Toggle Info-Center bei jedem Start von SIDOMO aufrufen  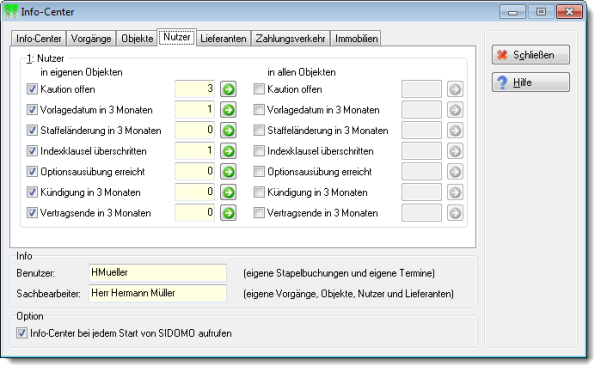point(22,333)
